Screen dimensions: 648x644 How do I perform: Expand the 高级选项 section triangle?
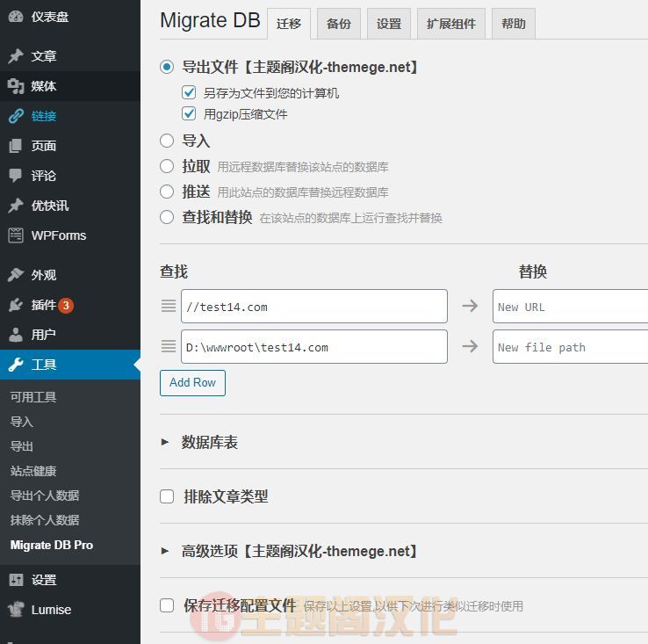(165, 551)
